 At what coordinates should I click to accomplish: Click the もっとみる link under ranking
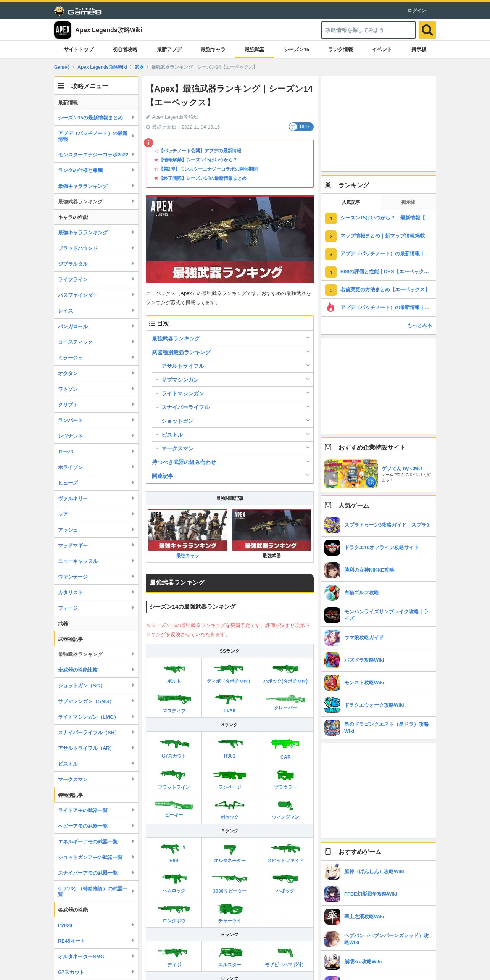[x=419, y=326]
